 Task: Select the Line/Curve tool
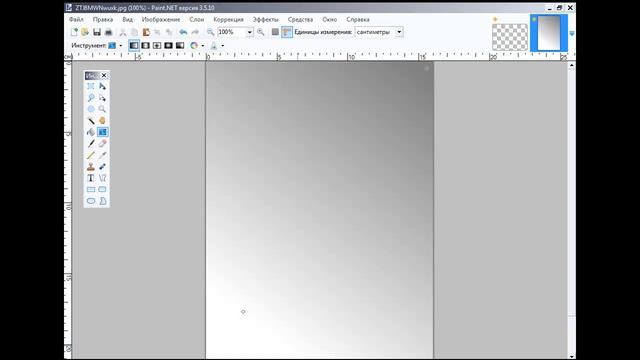[x=102, y=178]
